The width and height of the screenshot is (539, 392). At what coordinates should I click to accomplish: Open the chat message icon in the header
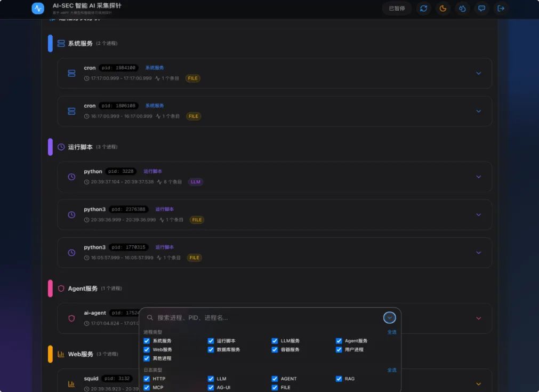pos(481,9)
